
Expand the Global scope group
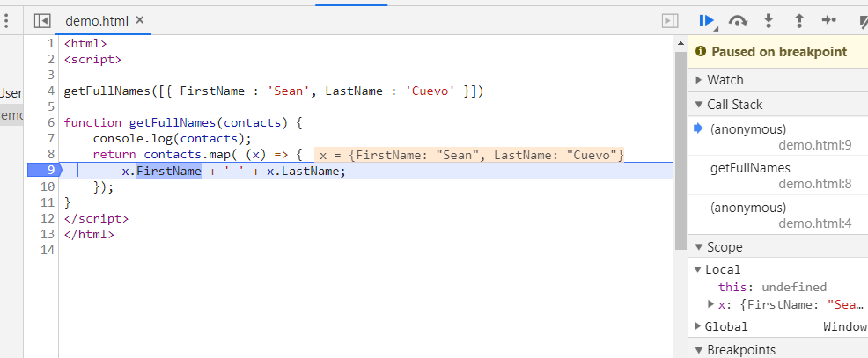(697, 326)
